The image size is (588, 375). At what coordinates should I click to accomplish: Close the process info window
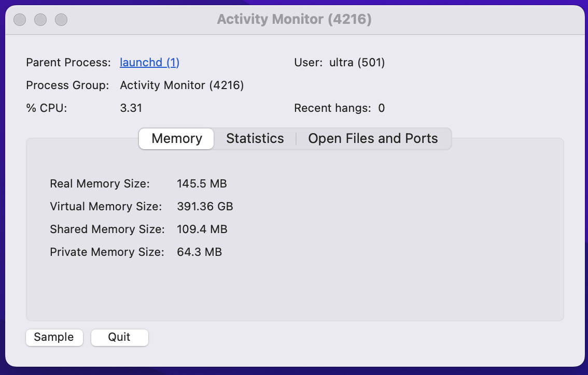click(20, 20)
